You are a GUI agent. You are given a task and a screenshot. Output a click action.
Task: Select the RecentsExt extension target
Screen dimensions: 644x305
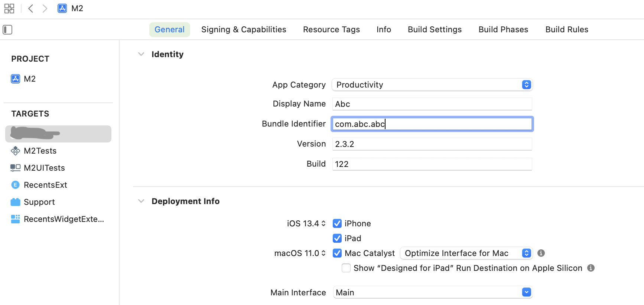tap(45, 185)
